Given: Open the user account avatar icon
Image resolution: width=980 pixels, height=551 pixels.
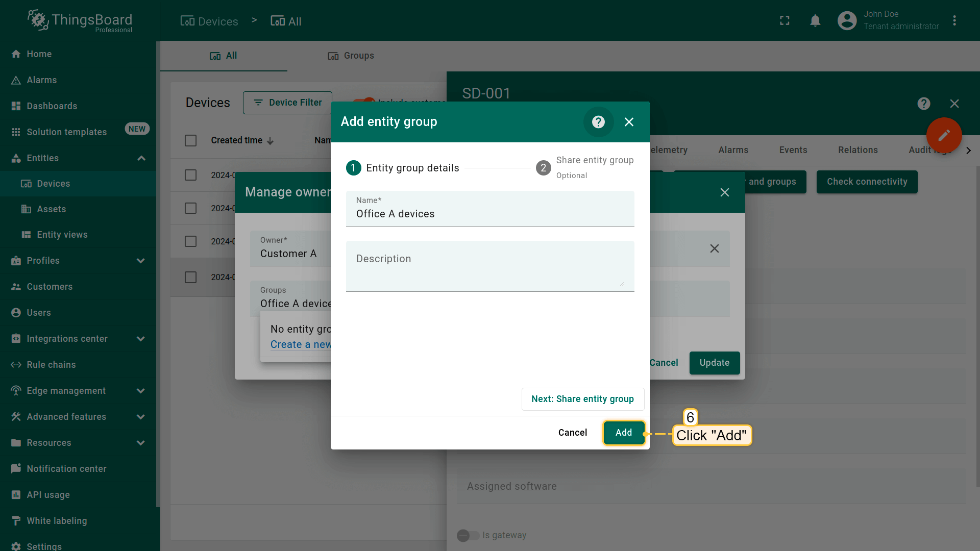Looking at the screenshot, I should 847,21.
